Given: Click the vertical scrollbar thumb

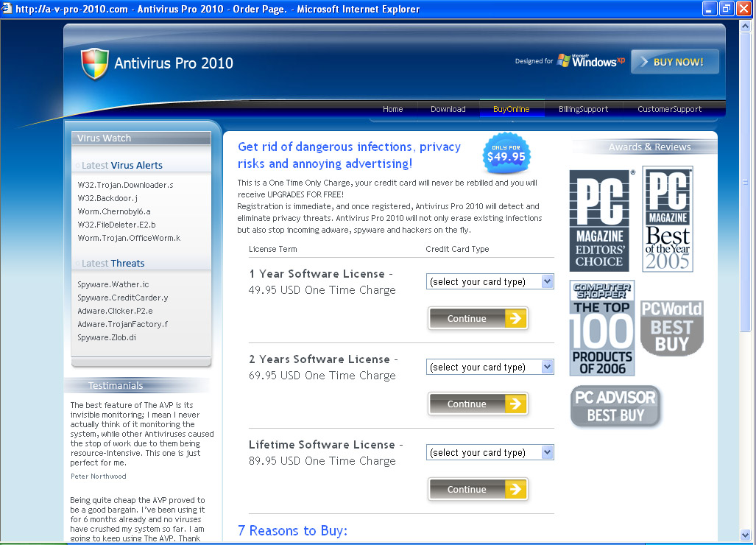Looking at the screenshot, I should pos(746,183).
